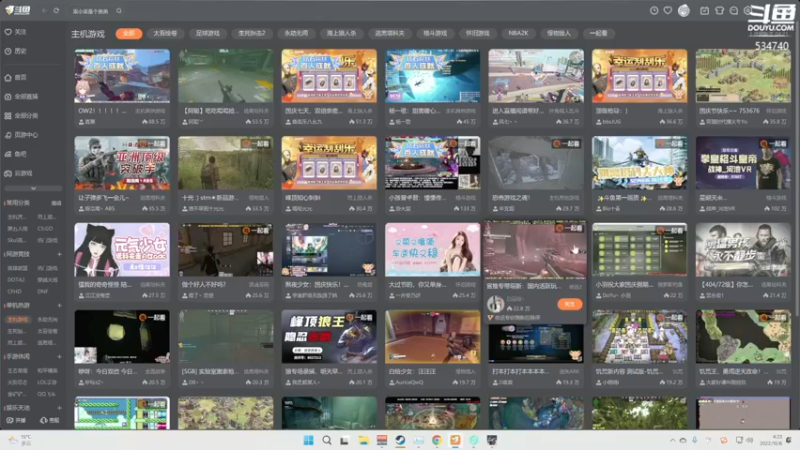Open taskbar search magnifier
Image resolution: width=800 pixels, height=450 pixels.
pos(327,440)
